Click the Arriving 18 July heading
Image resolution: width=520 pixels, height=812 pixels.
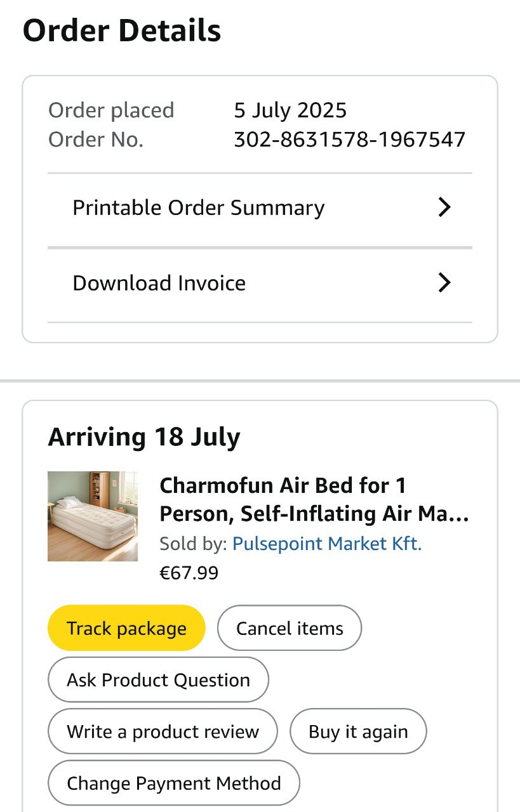[x=144, y=437]
